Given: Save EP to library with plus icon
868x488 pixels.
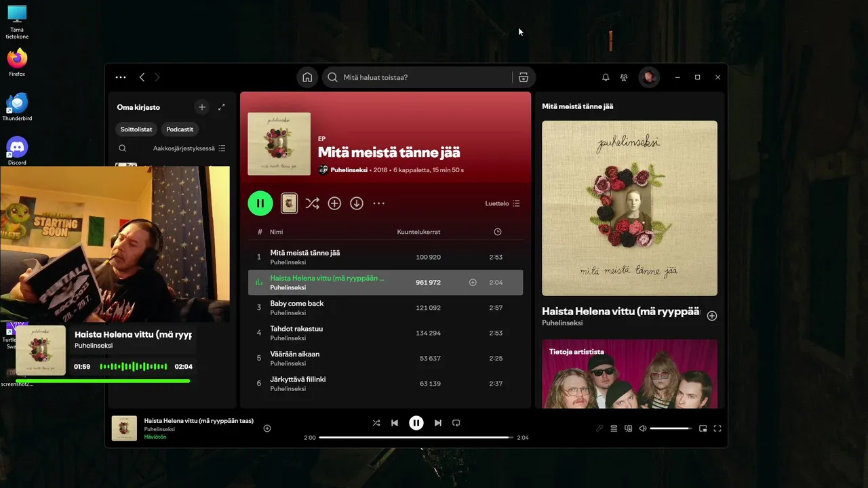Looking at the screenshot, I should 334,203.
